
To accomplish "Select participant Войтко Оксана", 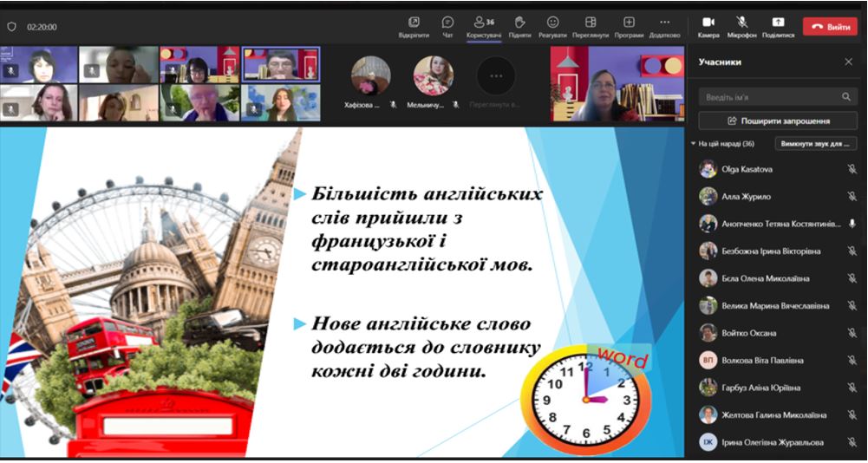I will 778,333.
